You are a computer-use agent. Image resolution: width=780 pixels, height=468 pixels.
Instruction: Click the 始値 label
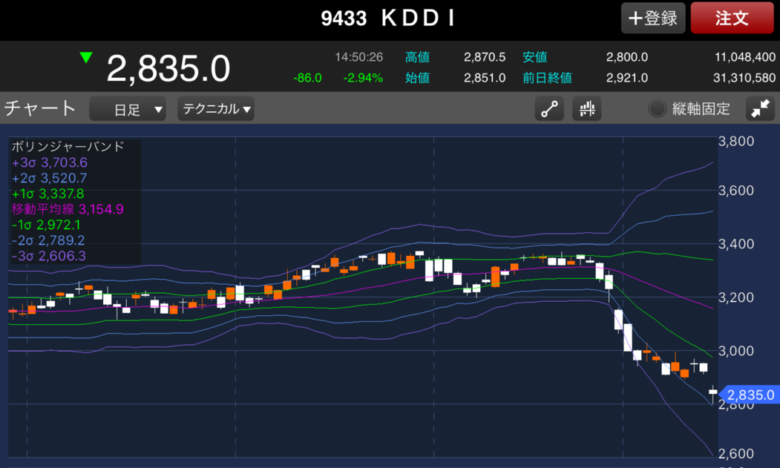[417, 78]
